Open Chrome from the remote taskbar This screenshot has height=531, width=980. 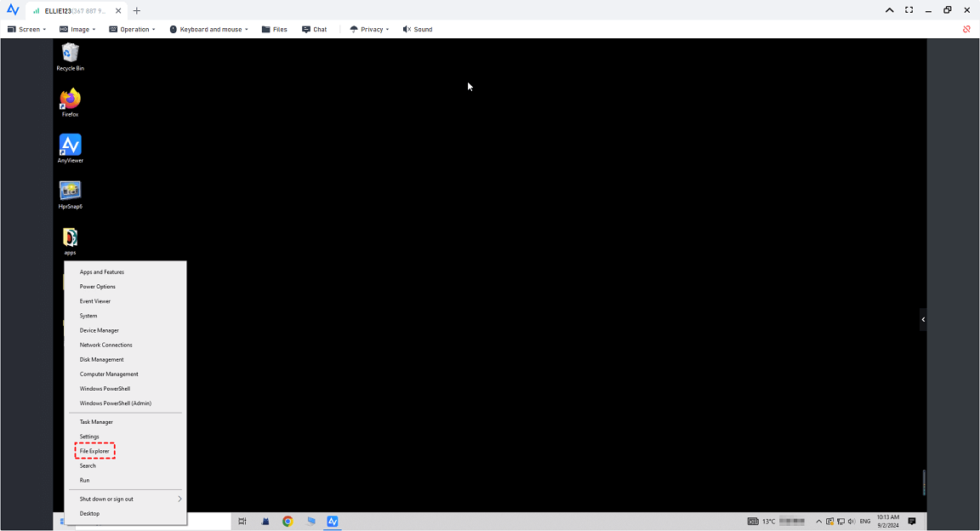[288, 521]
